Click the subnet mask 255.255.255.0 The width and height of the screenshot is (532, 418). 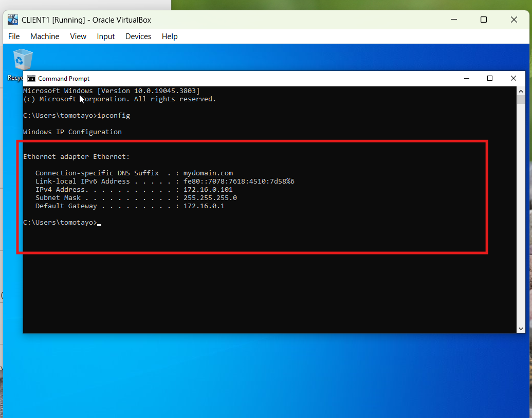210,198
